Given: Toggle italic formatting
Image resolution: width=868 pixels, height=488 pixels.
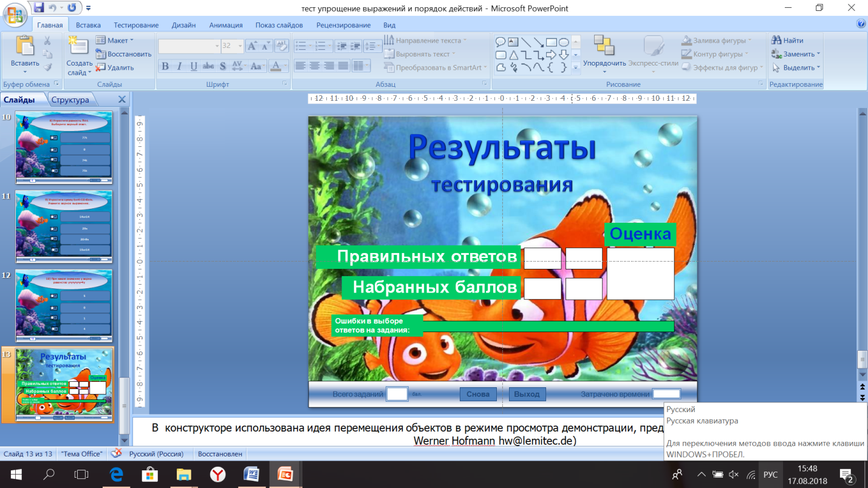Looking at the screenshot, I should coord(179,66).
